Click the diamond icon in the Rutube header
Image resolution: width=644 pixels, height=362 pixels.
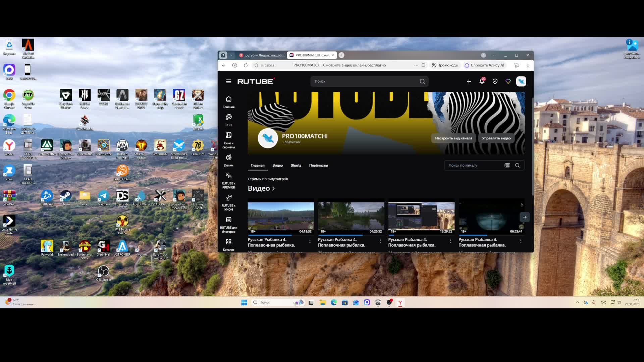[508, 81]
